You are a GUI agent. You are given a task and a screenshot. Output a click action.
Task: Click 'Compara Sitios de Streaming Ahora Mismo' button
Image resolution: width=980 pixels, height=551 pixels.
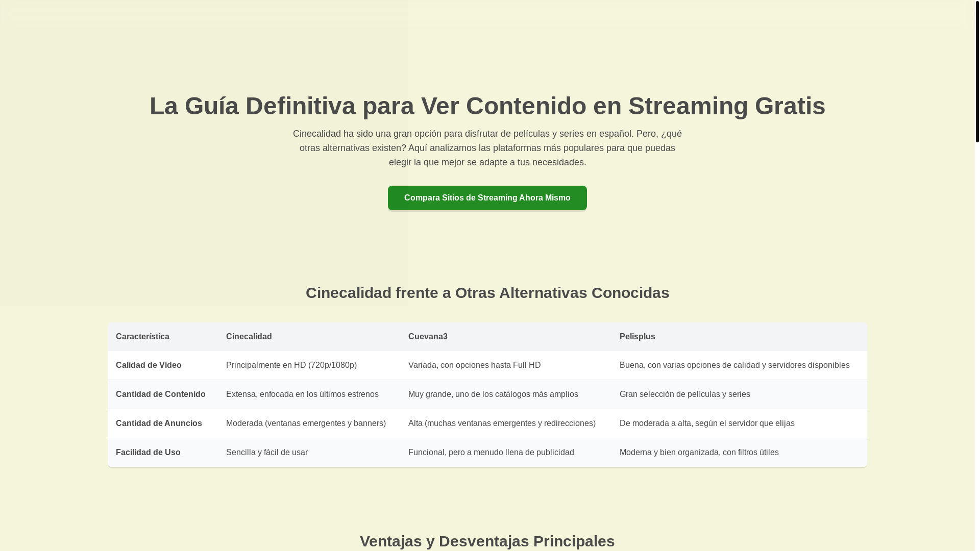pos(487,198)
